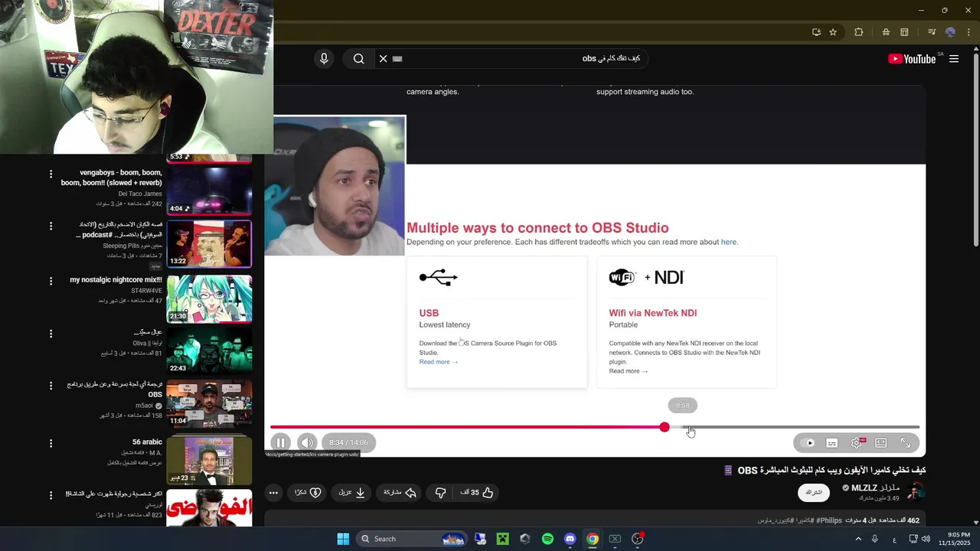Bookmark this page with star icon
This screenshot has width=980, height=551.
click(x=833, y=32)
